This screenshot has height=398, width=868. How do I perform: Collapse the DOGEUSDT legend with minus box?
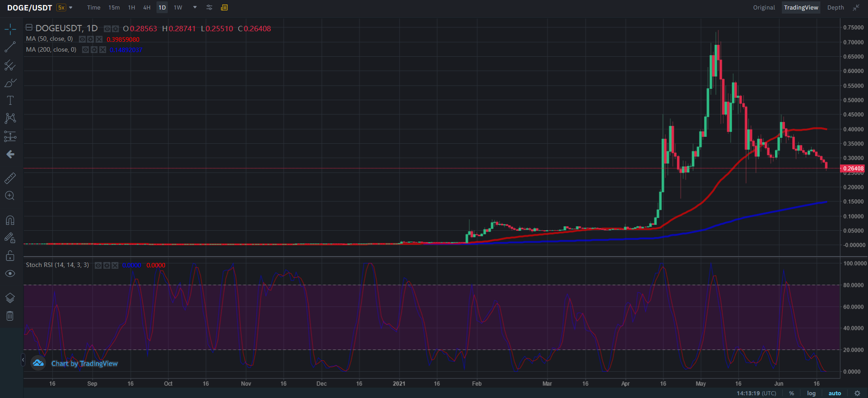[x=29, y=28]
